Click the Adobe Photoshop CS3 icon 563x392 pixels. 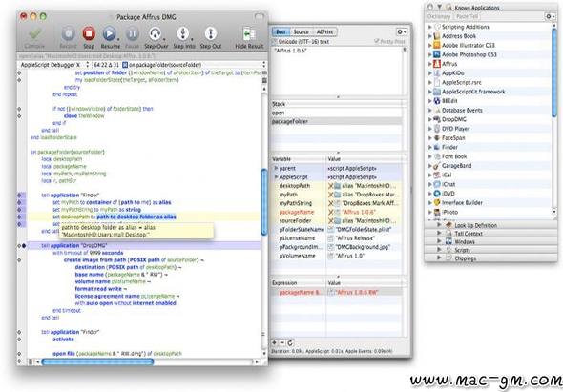[437, 54]
